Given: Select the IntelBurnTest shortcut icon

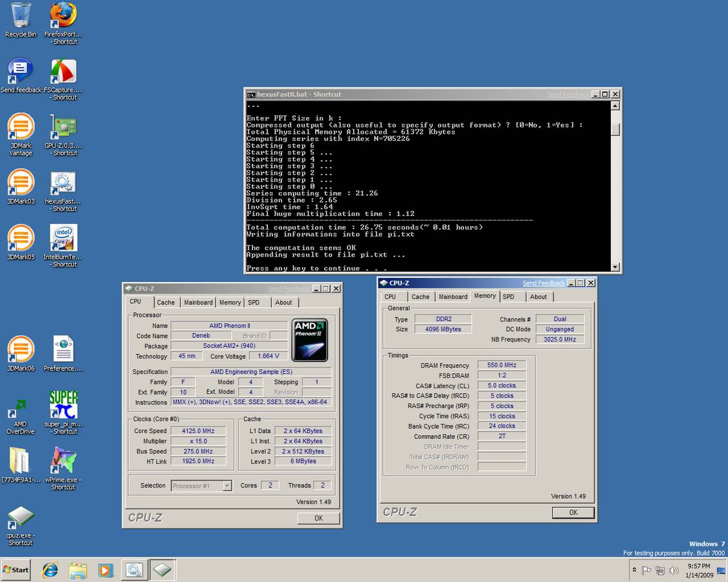Looking at the screenshot, I should (x=63, y=246).
